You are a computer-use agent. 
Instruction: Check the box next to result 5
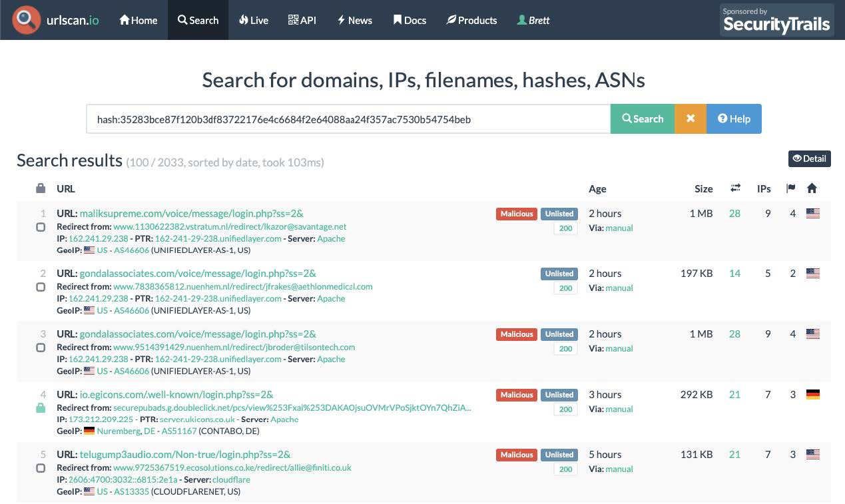[x=41, y=468]
